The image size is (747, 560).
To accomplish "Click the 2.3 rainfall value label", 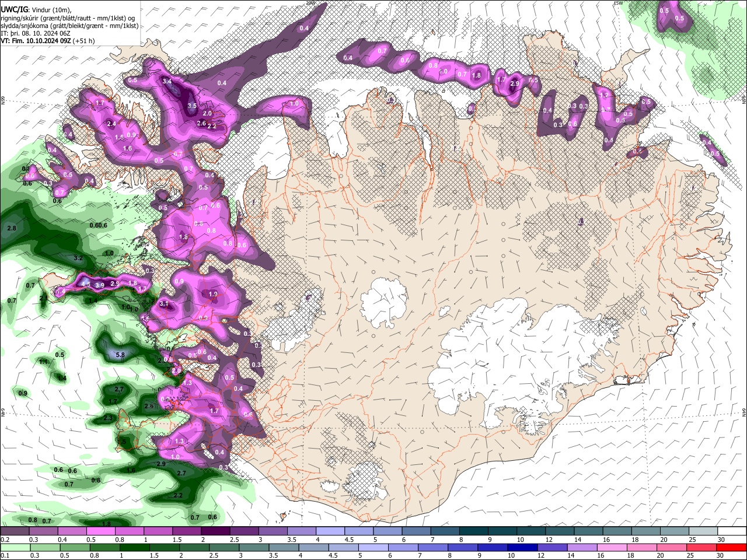I will click(x=108, y=418).
